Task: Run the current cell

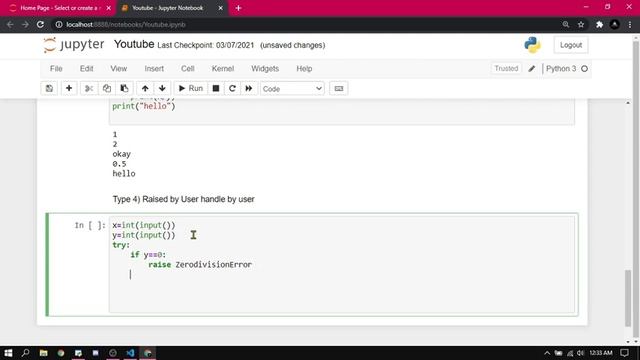Action: pyautogui.click(x=191, y=89)
